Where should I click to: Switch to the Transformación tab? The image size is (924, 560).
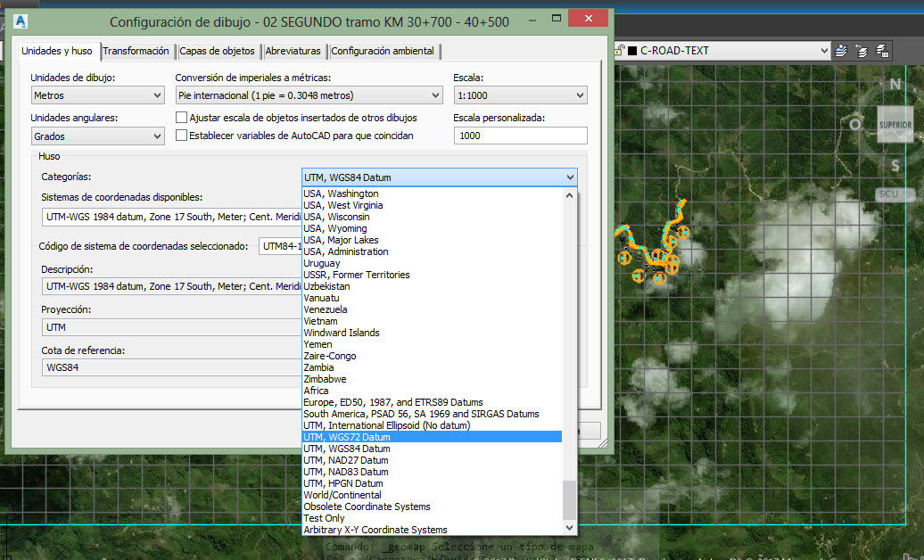pyautogui.click(x=136, y=52)
